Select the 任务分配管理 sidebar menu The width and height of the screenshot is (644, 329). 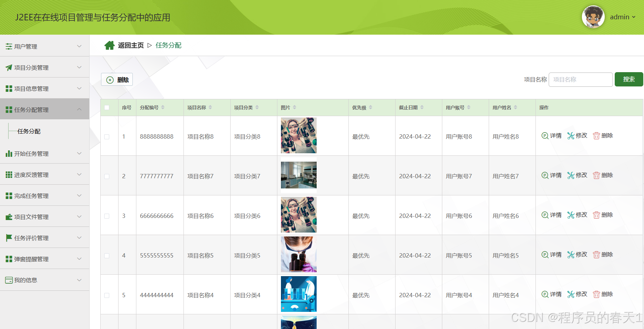[45, 109]
